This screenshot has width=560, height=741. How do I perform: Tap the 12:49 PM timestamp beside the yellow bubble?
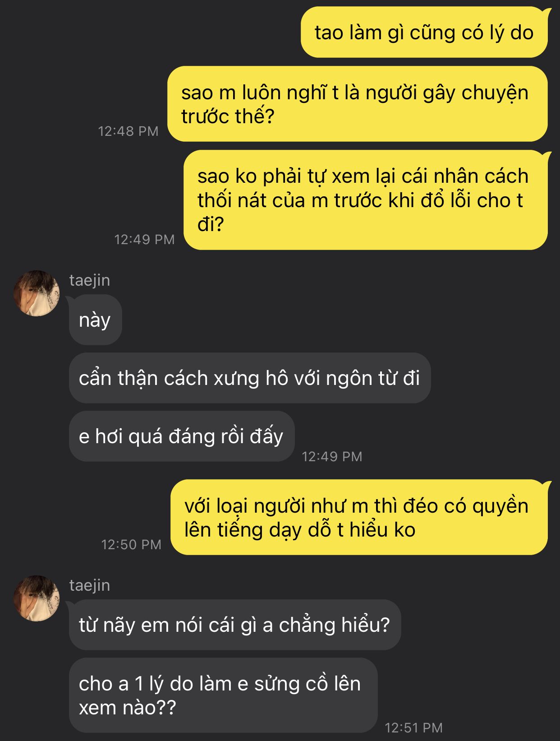coord(145,240)
